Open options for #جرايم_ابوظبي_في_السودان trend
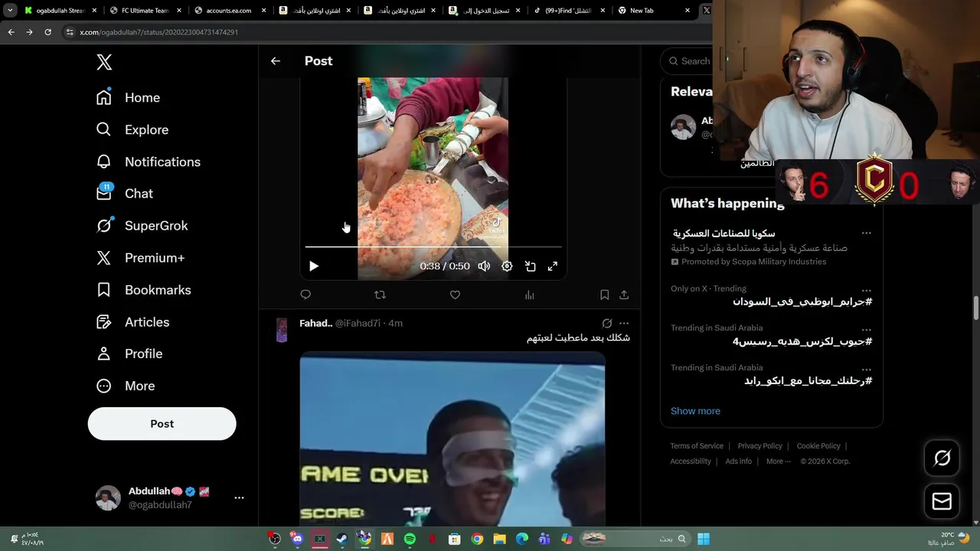 866,291
